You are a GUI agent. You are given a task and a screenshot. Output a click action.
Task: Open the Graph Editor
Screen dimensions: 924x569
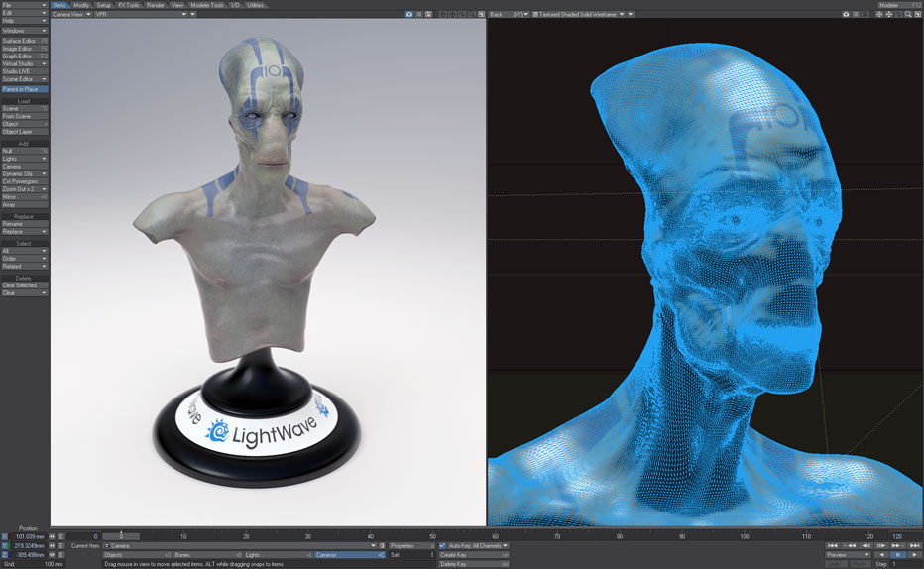pyautogui.click(x=24, y=56)
